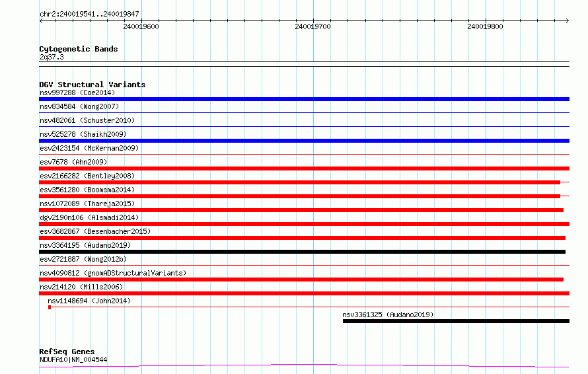
Task: Click the red bar under nsv4090812
Action: pyautogui.click(x=301, y=280)
